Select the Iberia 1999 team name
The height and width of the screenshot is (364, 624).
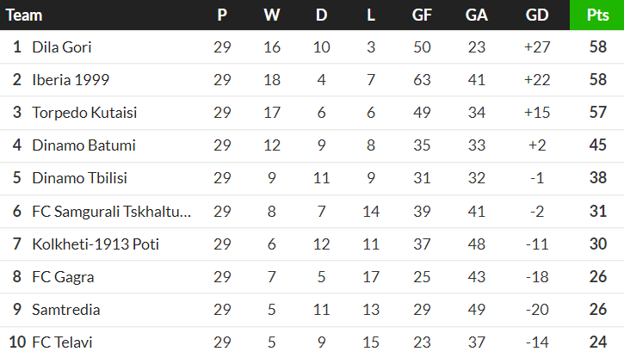[71, 80]
